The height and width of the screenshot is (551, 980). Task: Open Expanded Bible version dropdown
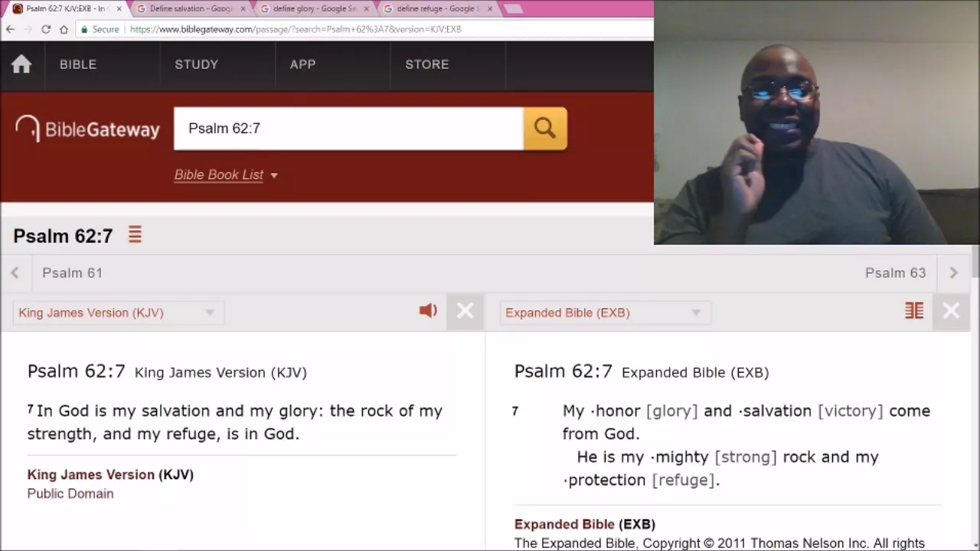[605, 312]
